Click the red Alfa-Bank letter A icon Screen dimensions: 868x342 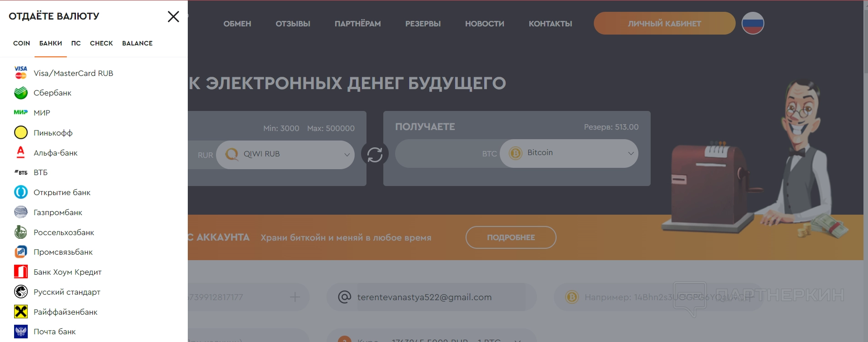pos(21,152)
